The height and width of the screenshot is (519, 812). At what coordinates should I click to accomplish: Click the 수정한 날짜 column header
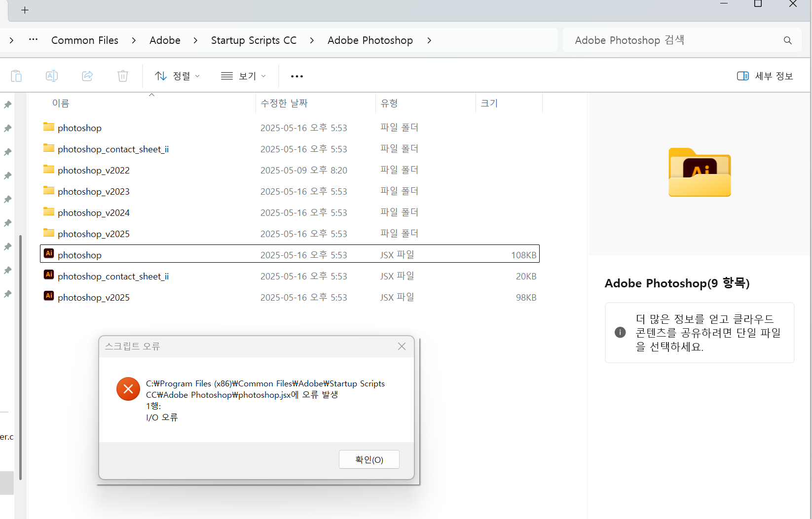click(284, 103)
